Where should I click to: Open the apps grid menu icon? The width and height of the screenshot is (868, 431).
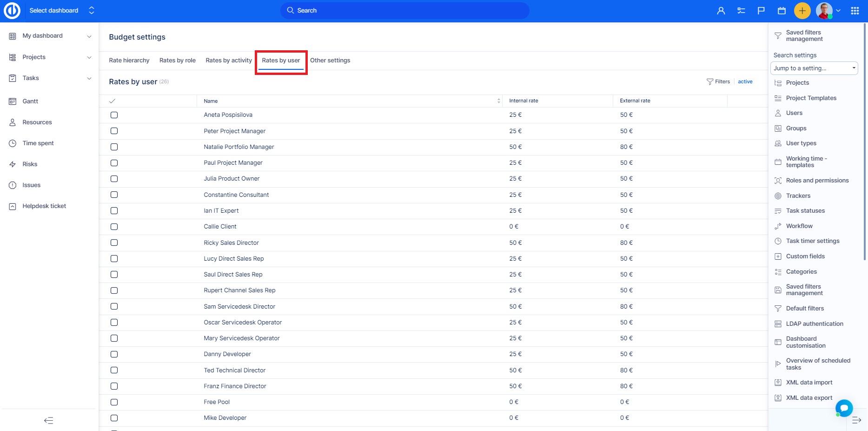point(855,11)
